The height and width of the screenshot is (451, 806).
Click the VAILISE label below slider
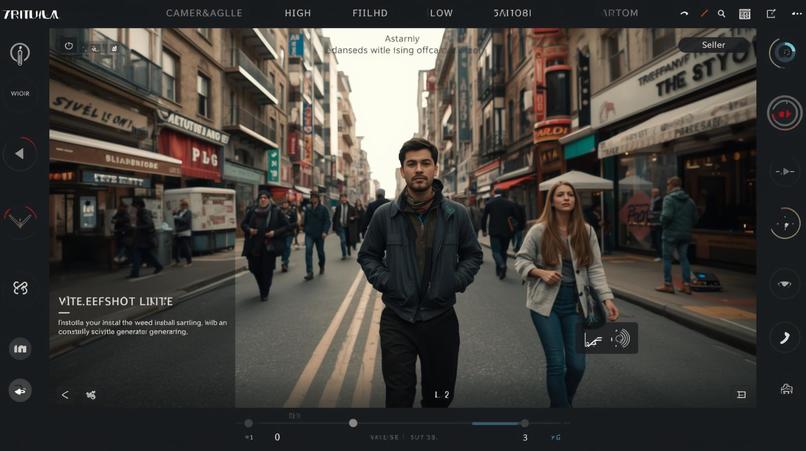pyautogui.click(x=384, y=438)
